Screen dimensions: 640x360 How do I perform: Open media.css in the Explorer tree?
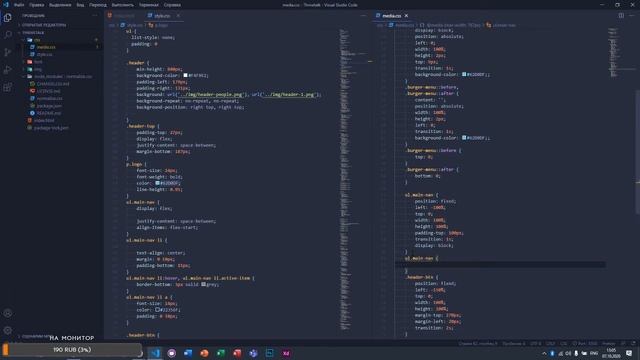[x=46, y=47]
